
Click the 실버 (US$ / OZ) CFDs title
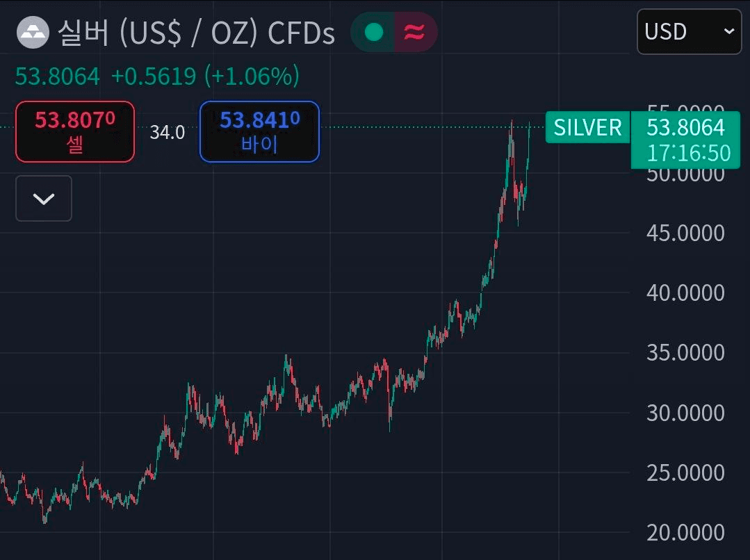tap(196, 33)
